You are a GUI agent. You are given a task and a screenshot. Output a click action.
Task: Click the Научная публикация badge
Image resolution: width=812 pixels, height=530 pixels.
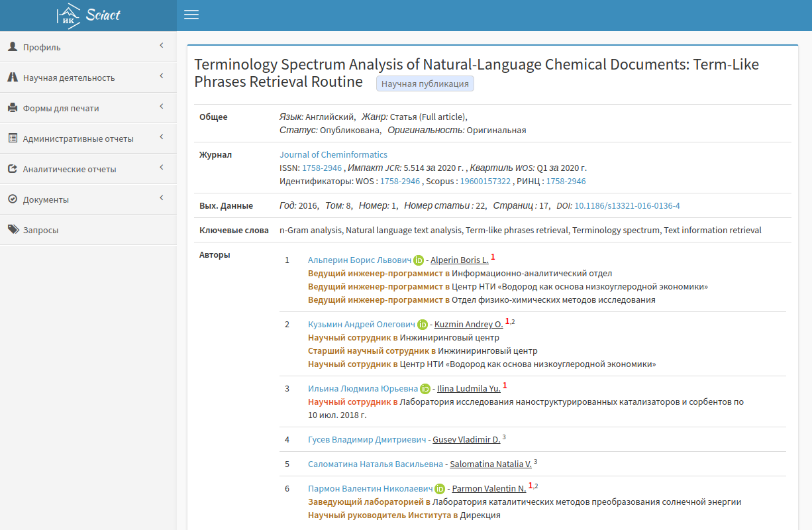(x=425, y=83)
